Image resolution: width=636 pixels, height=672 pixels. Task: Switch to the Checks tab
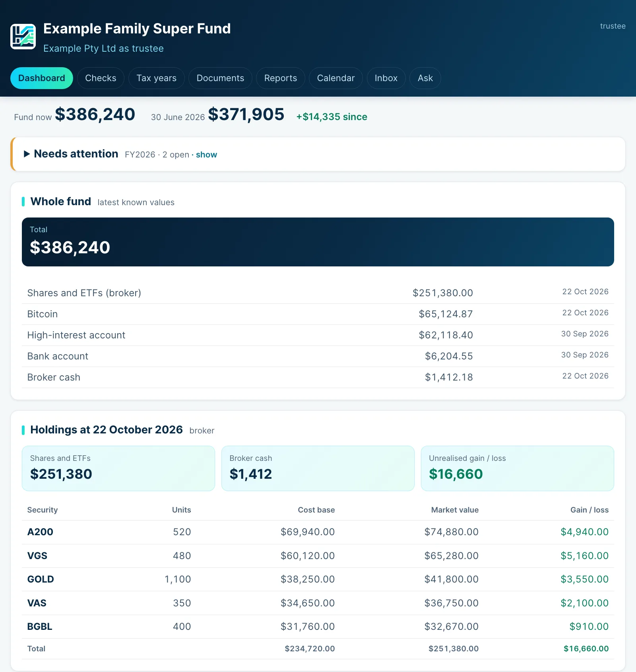101,78
